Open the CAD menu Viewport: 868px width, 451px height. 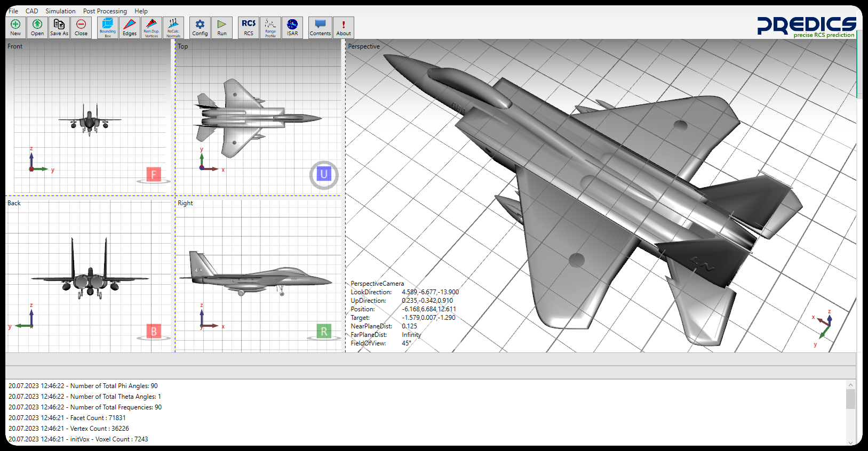pos(32,11)
